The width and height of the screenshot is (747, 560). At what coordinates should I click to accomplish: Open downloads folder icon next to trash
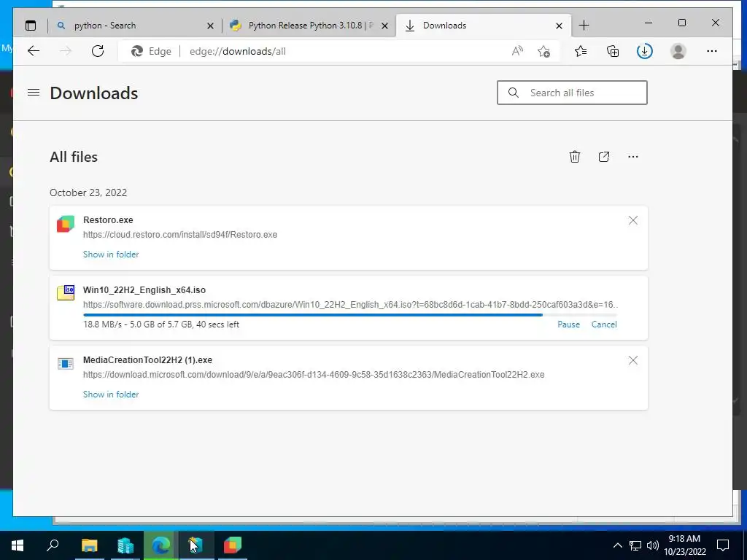[603, 157]
